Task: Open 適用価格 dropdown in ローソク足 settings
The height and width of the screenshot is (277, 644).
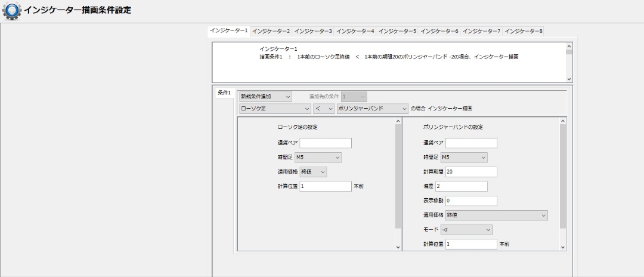Action: click(x=313, y=172)
